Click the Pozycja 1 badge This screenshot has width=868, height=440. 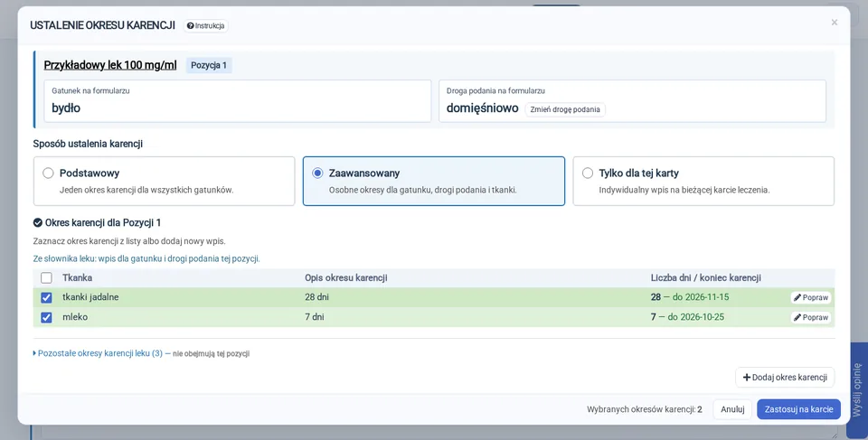(x=209, y=65)
